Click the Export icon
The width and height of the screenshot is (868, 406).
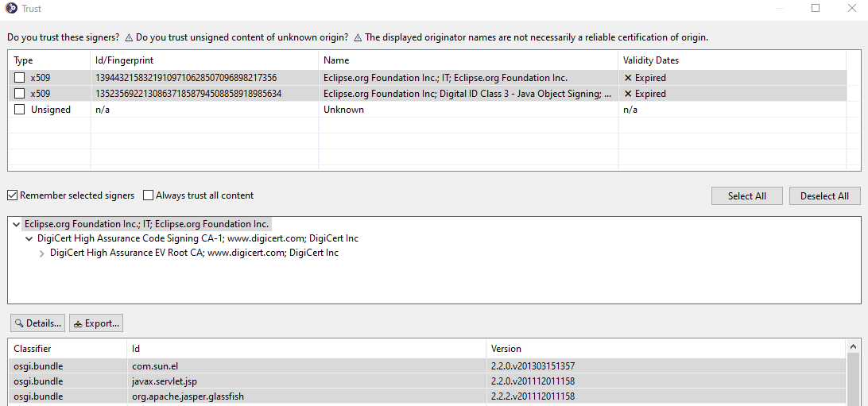(x=77, y=323)
